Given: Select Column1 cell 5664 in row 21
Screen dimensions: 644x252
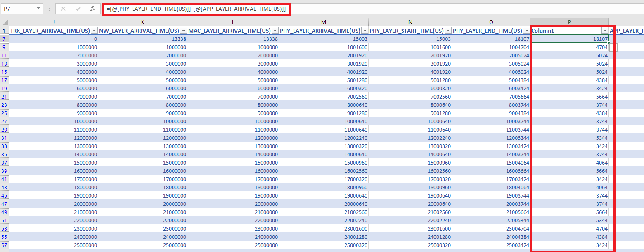Looking at the screenshot, I should (570, 97).
